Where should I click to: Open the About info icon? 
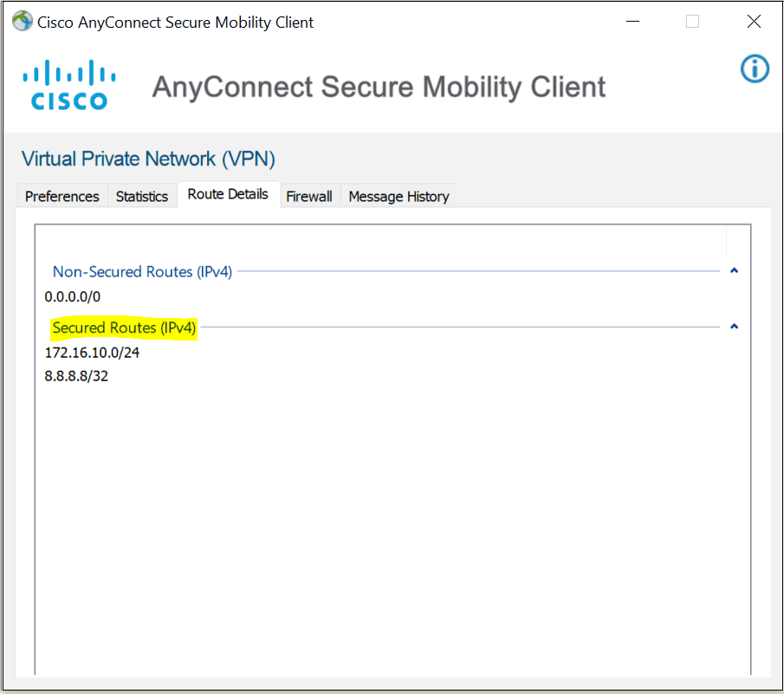[x=755, y=68]
